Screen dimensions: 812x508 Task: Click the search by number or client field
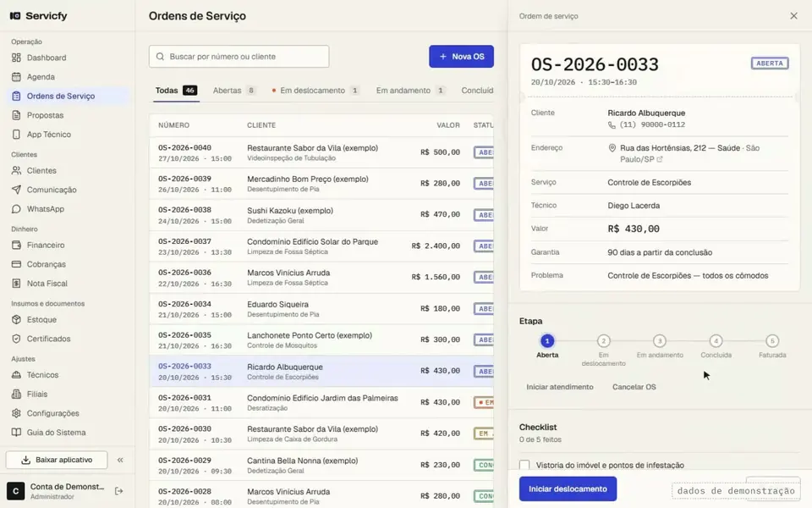239,57
